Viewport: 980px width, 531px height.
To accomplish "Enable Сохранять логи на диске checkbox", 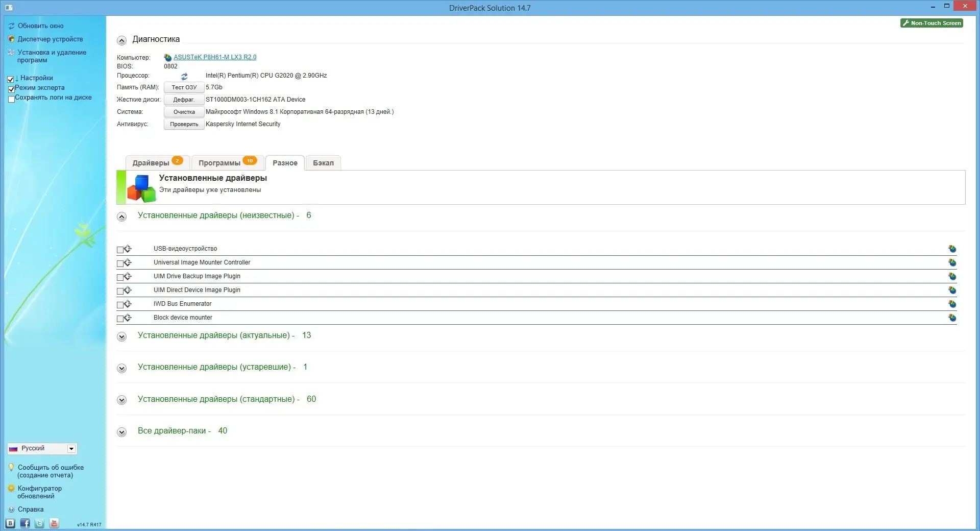I will [x=11, y=99].
